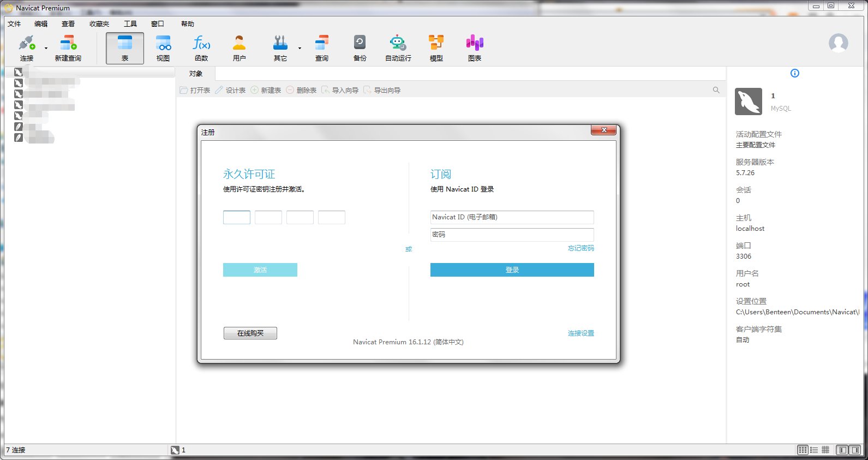Open the 查看 menu

click(x=68, y=24)
